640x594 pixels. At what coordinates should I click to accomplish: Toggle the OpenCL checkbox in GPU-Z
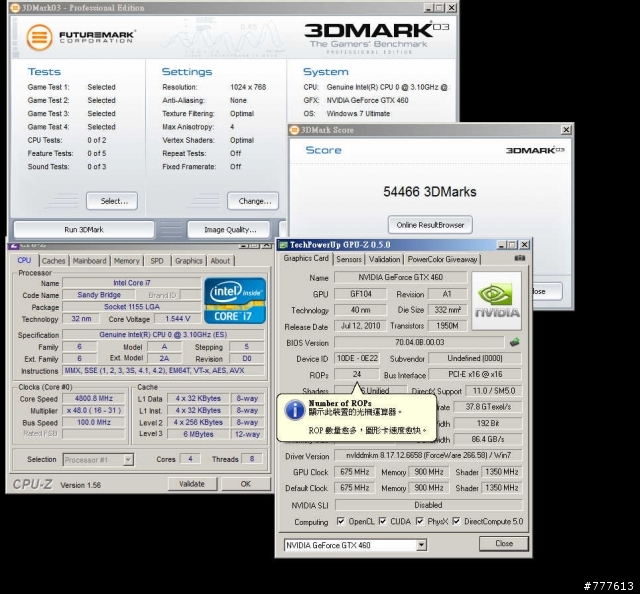(340, 521)
